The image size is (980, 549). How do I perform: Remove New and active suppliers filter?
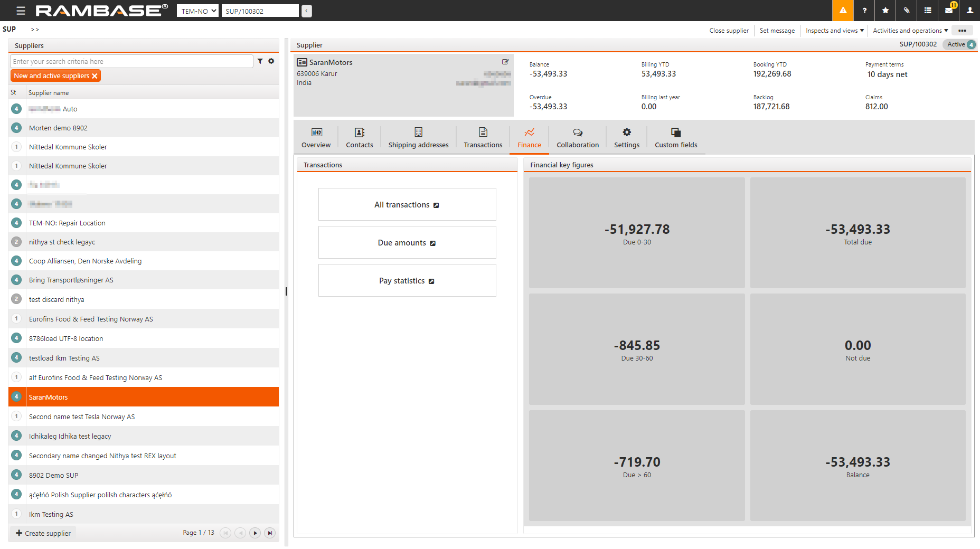[95, 76]
